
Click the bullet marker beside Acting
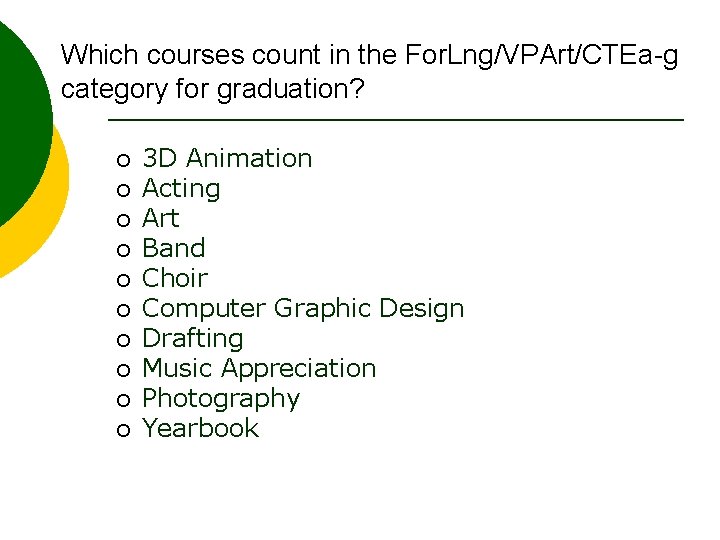pyautogui.click(x=123, y=190)
